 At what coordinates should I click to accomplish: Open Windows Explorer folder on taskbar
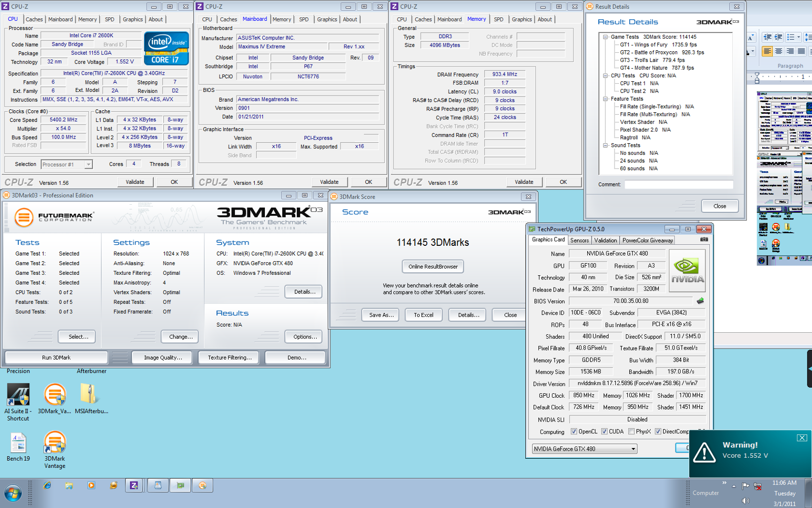(69, 486)
